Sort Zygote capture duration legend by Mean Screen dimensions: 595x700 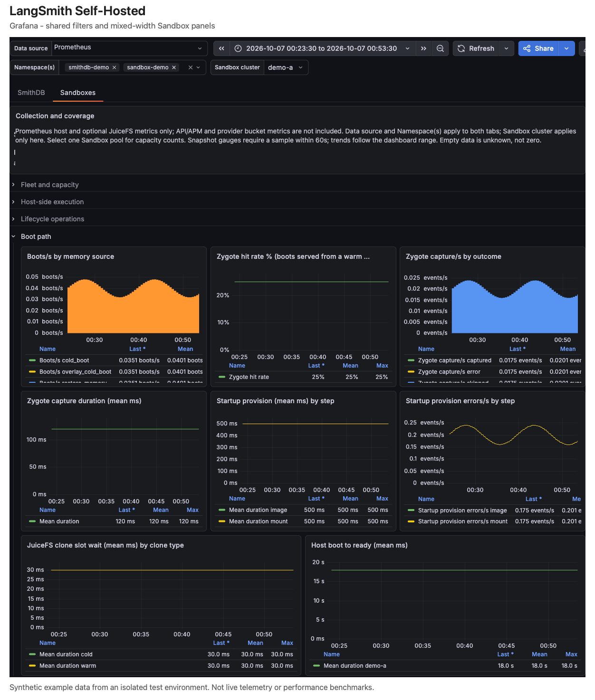(x=161, y=510)
